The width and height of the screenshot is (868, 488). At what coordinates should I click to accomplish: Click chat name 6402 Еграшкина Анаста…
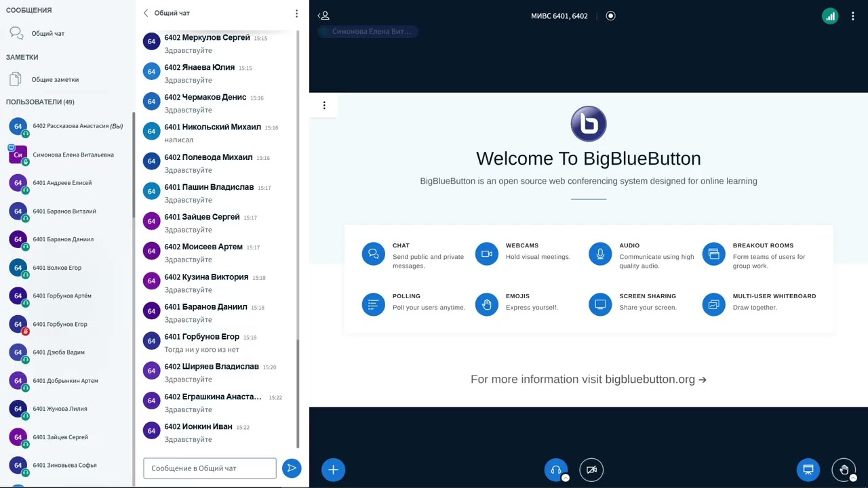coord(213,396)
